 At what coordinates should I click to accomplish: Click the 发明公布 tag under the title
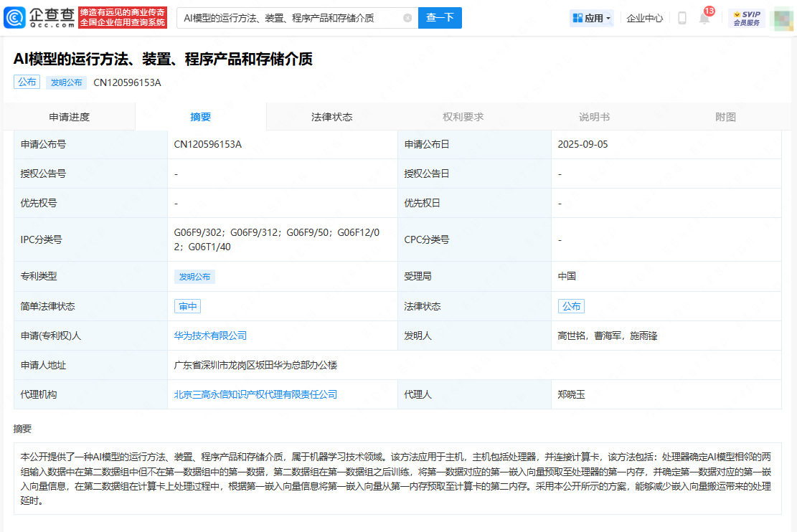click(66, 82)
